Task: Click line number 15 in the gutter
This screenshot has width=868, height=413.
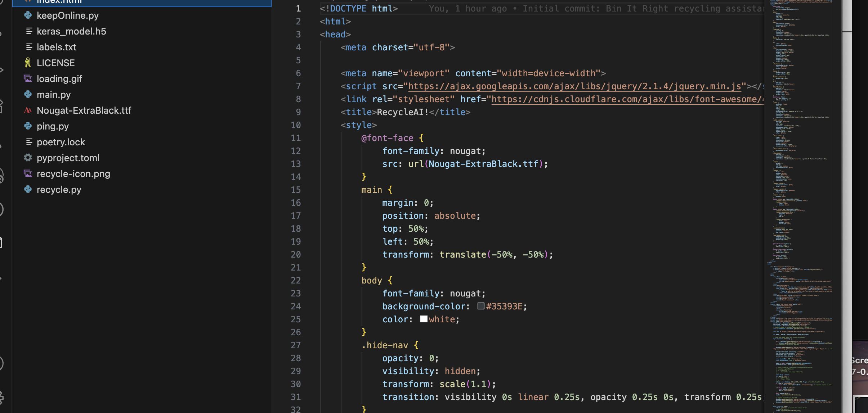Action: [x=296, y=190]
